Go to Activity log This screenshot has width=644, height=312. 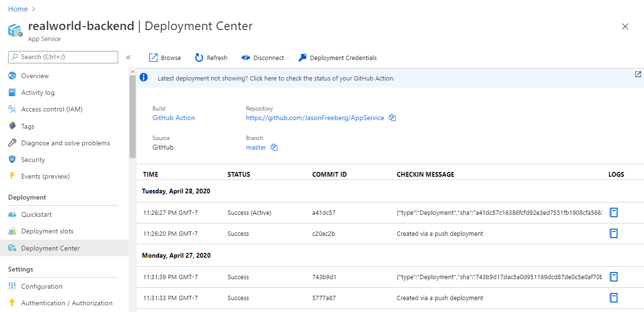pyautogui.click(x=36, y=92)
